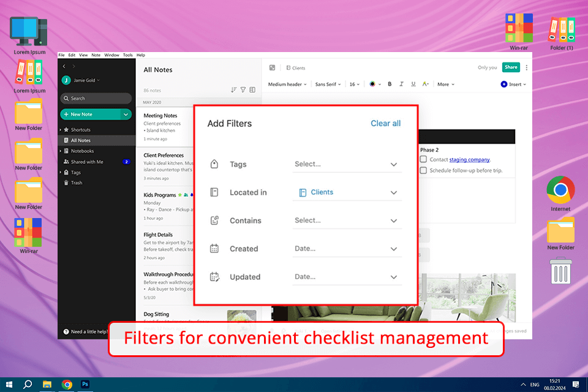Open the Tools menu
Image resolution: width=588 pixels, height=392 pixels.
tap(128, 55)
